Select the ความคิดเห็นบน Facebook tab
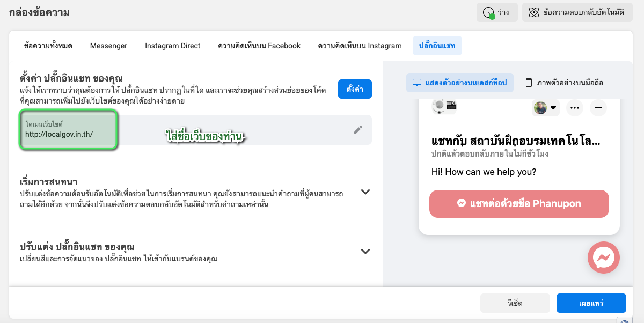644x323 pixels. point(259,46)
